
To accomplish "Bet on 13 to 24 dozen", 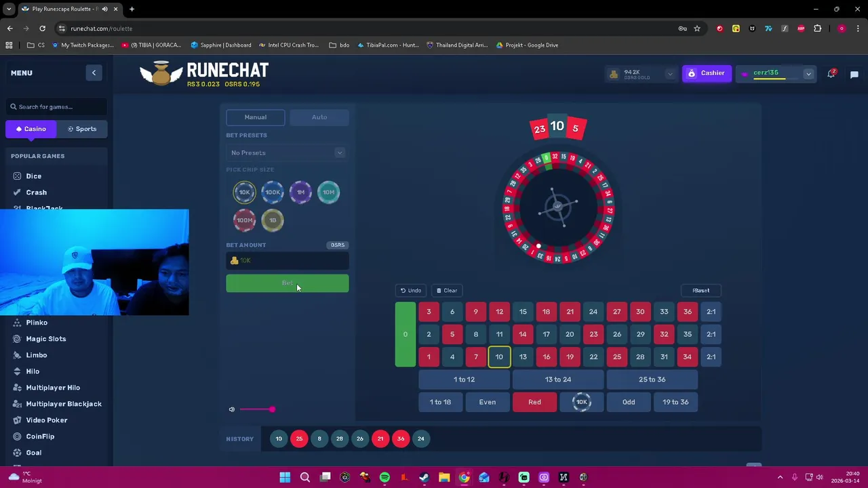I will (558, 380).
